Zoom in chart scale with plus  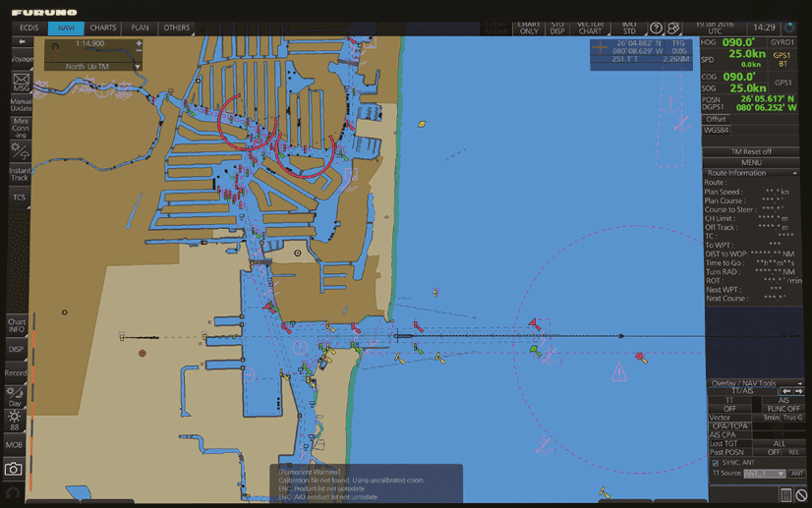click(x=139, y=43)
